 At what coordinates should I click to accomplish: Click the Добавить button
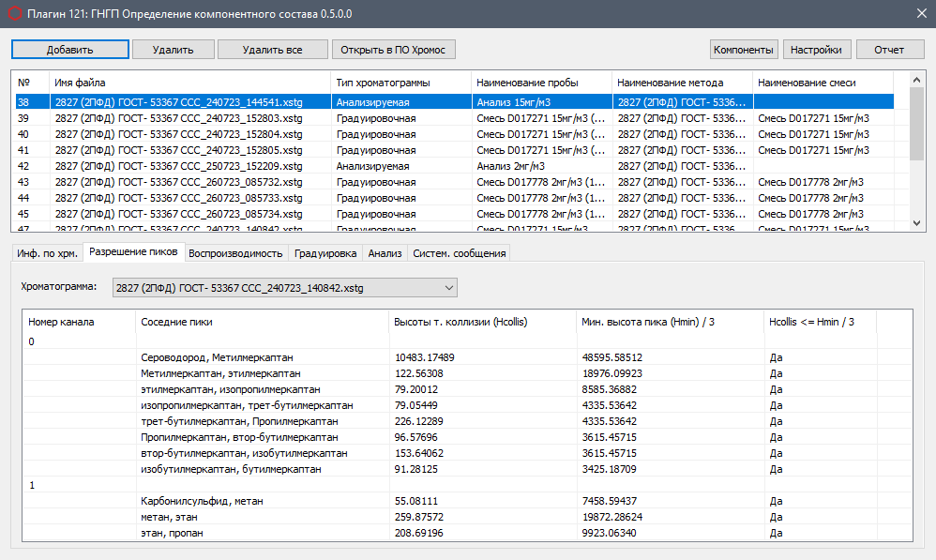click(70, 50)
